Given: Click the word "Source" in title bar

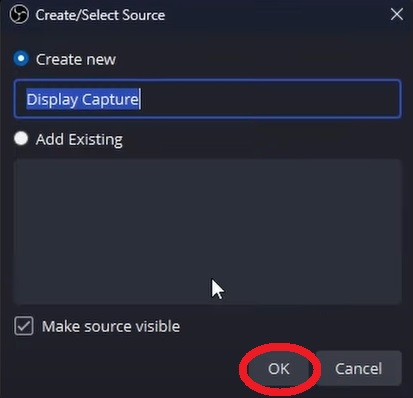Looking at the screenshot, I should pyautogui.click(x=144, y=15).
